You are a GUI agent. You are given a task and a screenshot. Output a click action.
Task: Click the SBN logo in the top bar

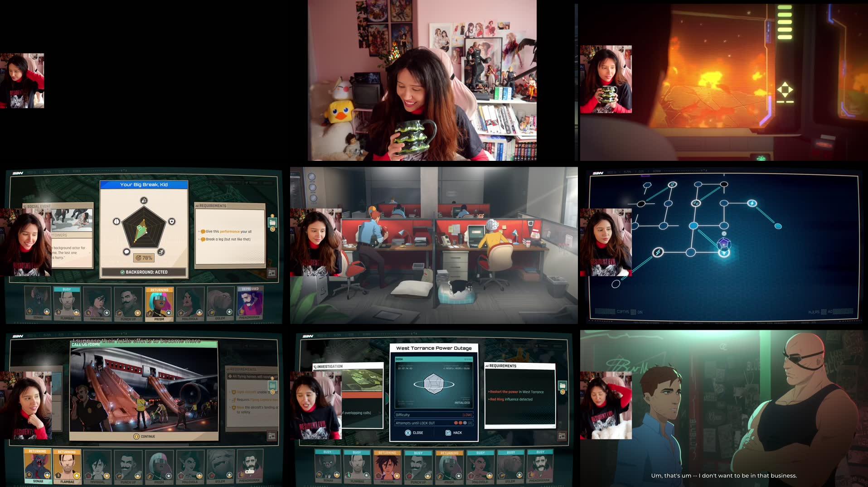coord(17,172)
